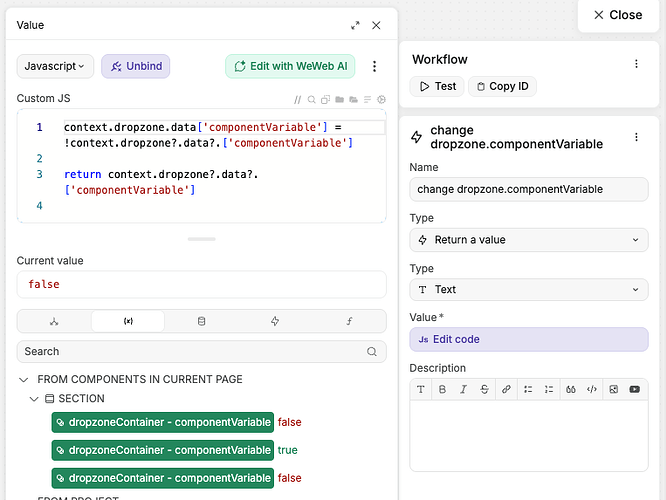The image size is (666, 500).
Task: Switch to the formulas tab
Action: click(349, 321)
